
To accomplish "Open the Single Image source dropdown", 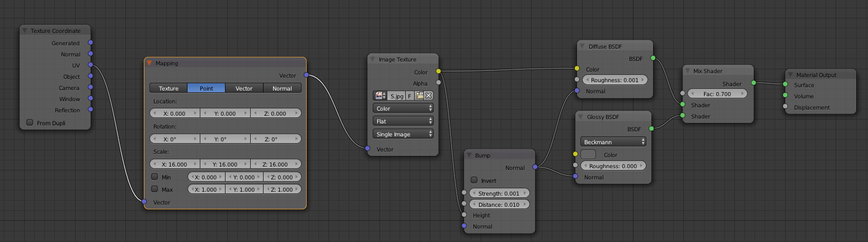I will 403,134.
